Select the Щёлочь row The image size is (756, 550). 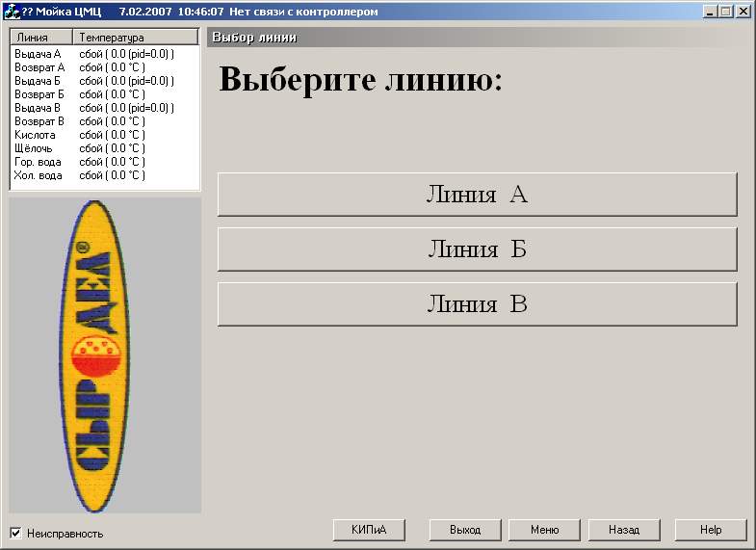point(104,148)
